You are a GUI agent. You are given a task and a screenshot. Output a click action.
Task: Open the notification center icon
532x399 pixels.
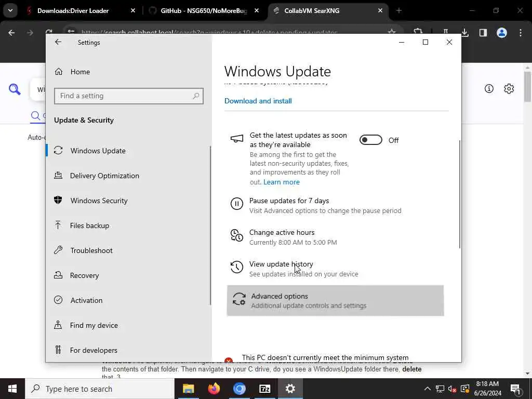pyautogui.click(x=515, y=389)
